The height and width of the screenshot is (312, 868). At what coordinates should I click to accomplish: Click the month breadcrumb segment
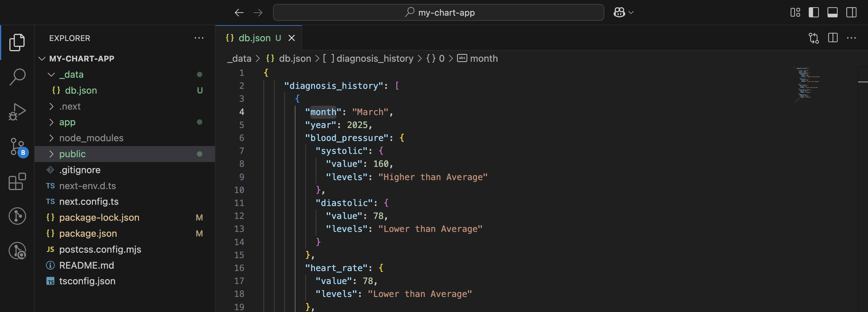[477, 58]
